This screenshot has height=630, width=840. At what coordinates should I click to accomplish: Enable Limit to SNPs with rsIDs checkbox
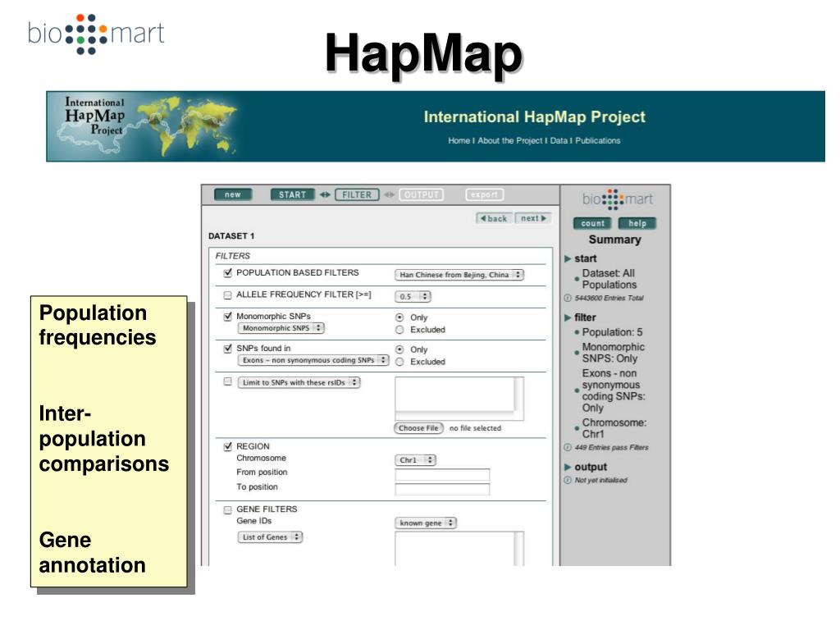tap(228, 382)
